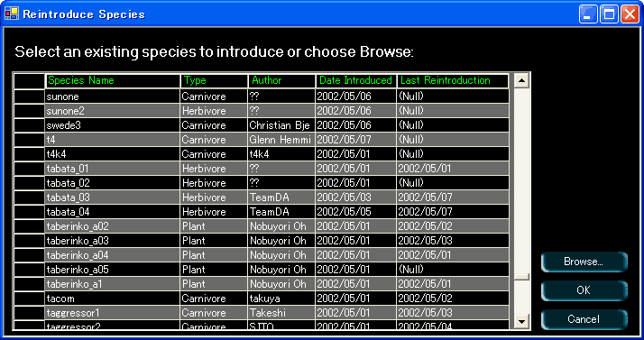Select species name tabata_04
Viewport: 644px width, 340px height.
tap(113, 212)
